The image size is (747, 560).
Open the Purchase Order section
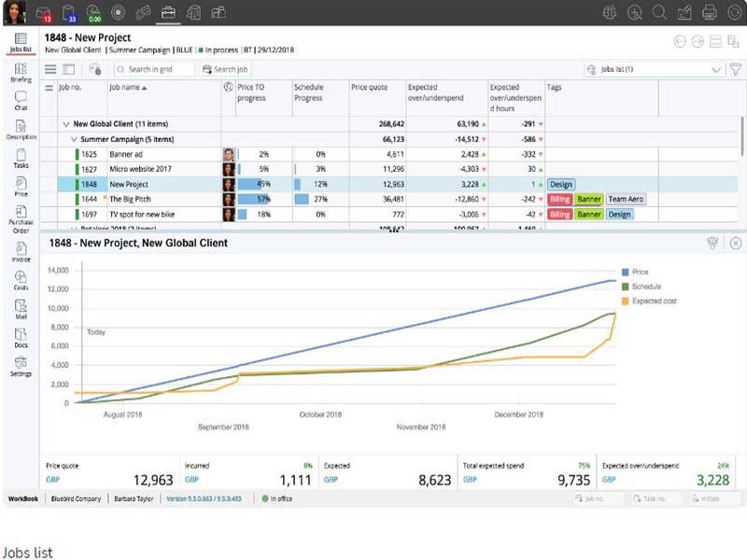tap(21, 217)
